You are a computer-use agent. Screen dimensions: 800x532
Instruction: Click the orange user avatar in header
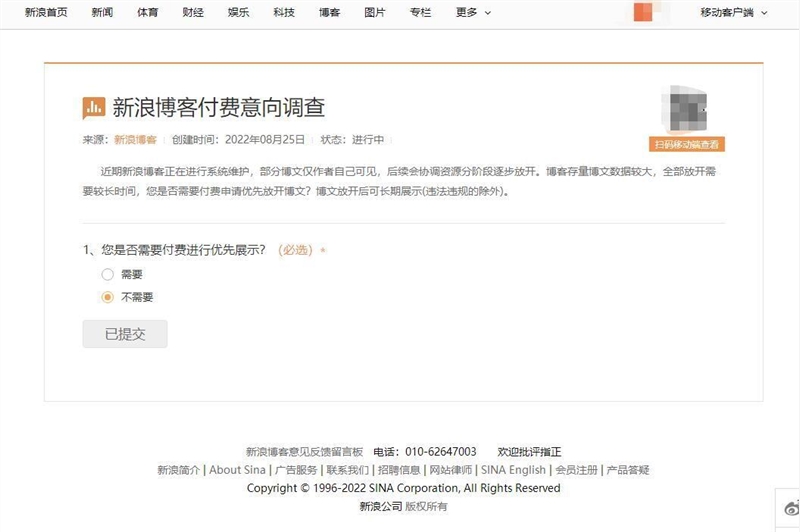(x=643, y=12)
